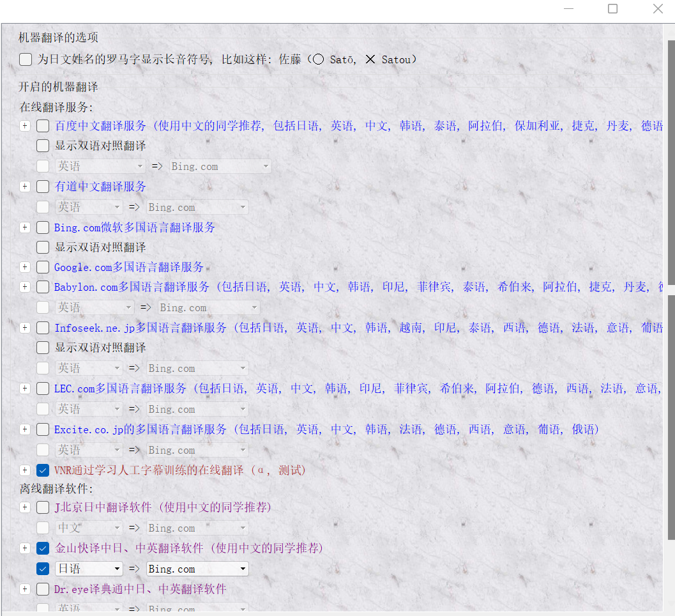
Task: Open the 日语 source language dropdown
Action: (89, 569)
